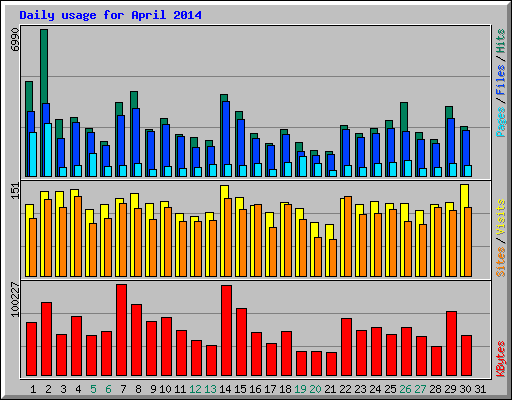Click the red KBytes bar for day 7
Image resolution: width=512 pixels, height=400 pixels.
coord(121,330)
